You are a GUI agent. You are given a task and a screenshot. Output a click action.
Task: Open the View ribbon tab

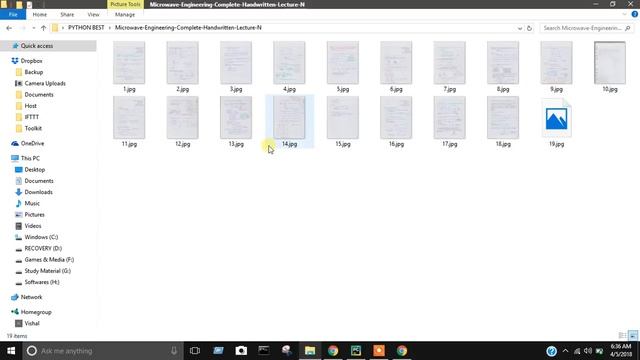[x=93, y=14]
